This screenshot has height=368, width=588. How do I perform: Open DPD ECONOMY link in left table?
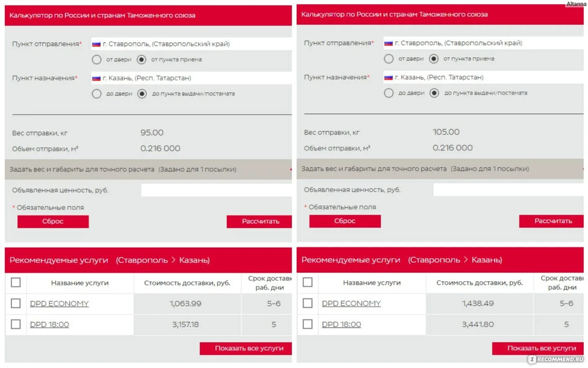coord(59,304)
